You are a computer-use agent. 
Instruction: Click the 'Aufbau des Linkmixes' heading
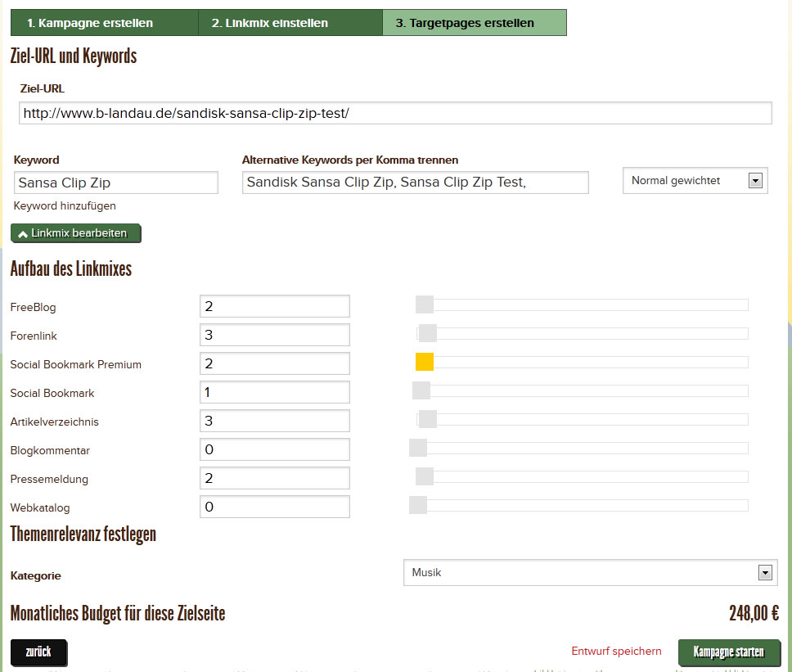click(70, 268)
